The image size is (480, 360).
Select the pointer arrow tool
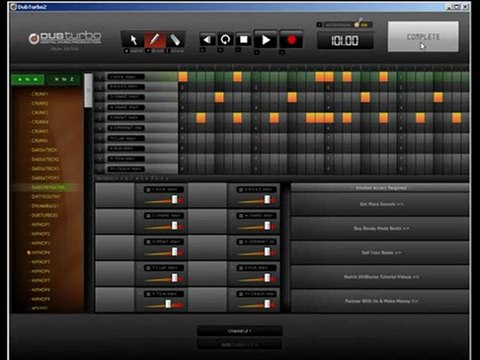pyautogui.click(x=133, y=40)
